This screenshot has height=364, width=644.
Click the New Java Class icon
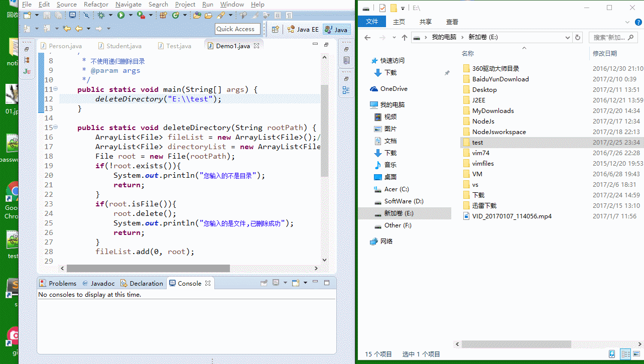point(176,16)
